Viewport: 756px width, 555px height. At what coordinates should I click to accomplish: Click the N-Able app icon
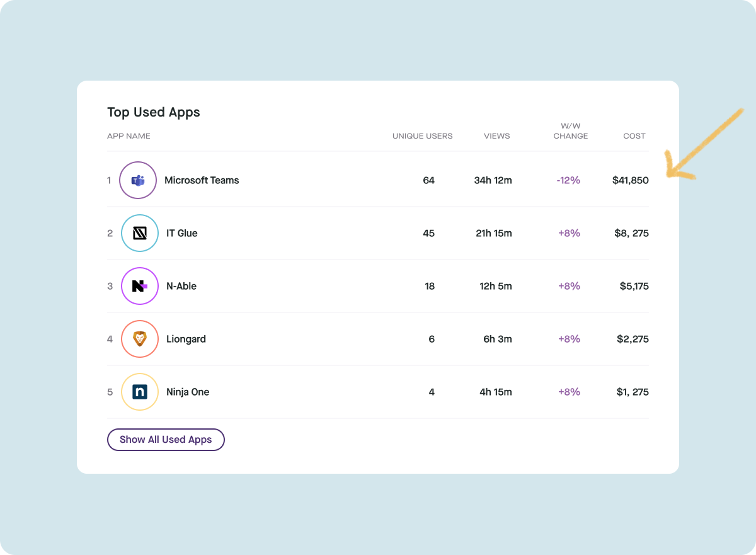[x=140, y=286]
